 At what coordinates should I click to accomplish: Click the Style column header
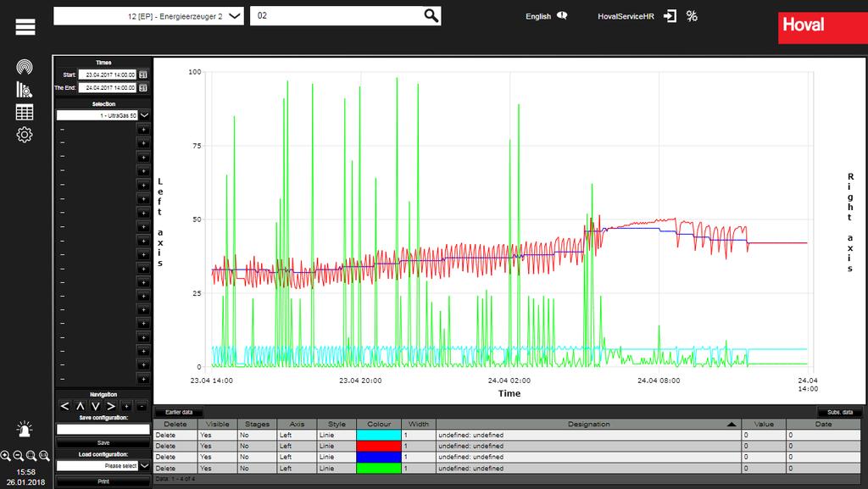pyautogui.click(x=337, y=425)
